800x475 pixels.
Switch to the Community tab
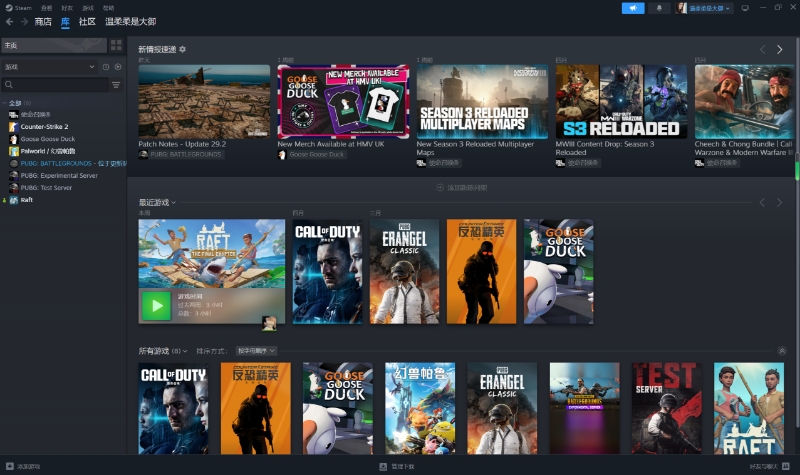click(x=87, y=21)
